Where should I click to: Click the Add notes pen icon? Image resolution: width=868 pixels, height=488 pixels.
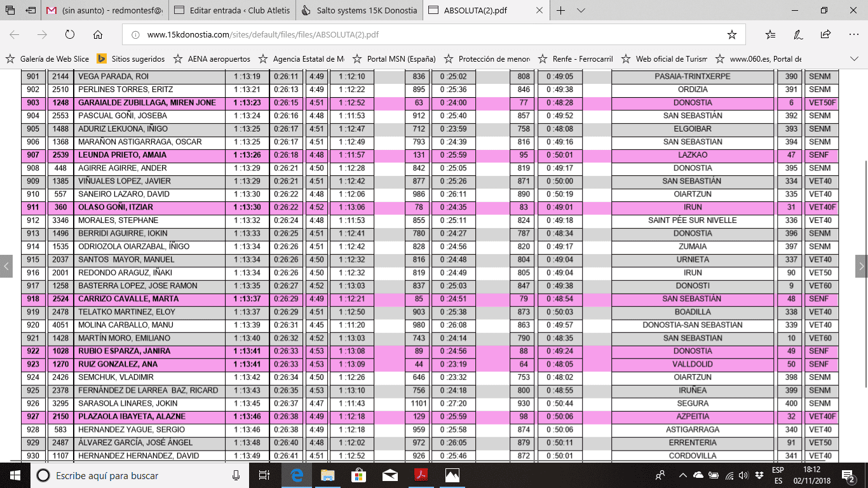(798, 35)
